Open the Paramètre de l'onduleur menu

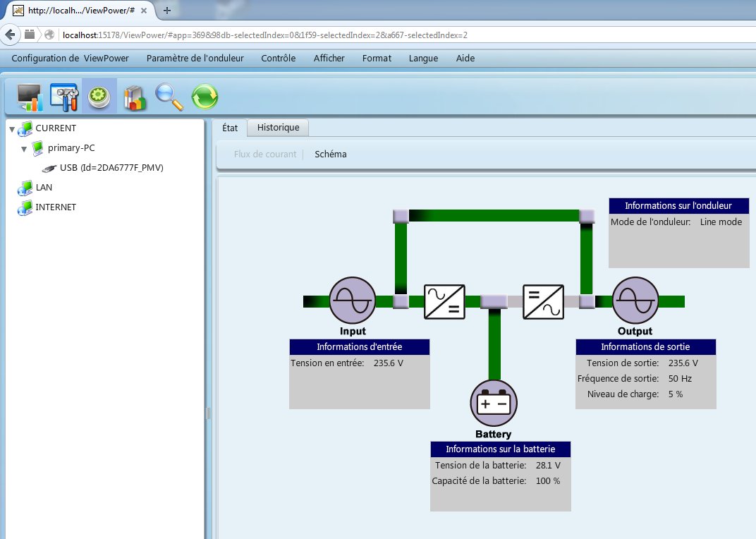tap(195, 58)
